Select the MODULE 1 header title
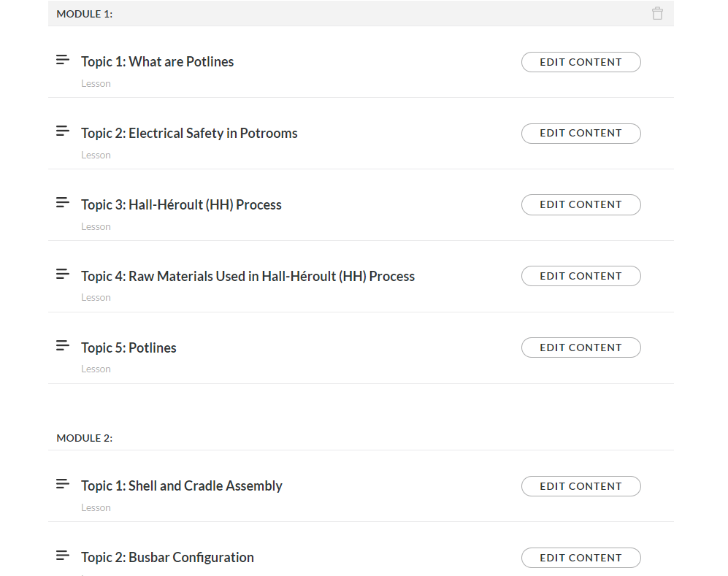 tap(85, 14)
